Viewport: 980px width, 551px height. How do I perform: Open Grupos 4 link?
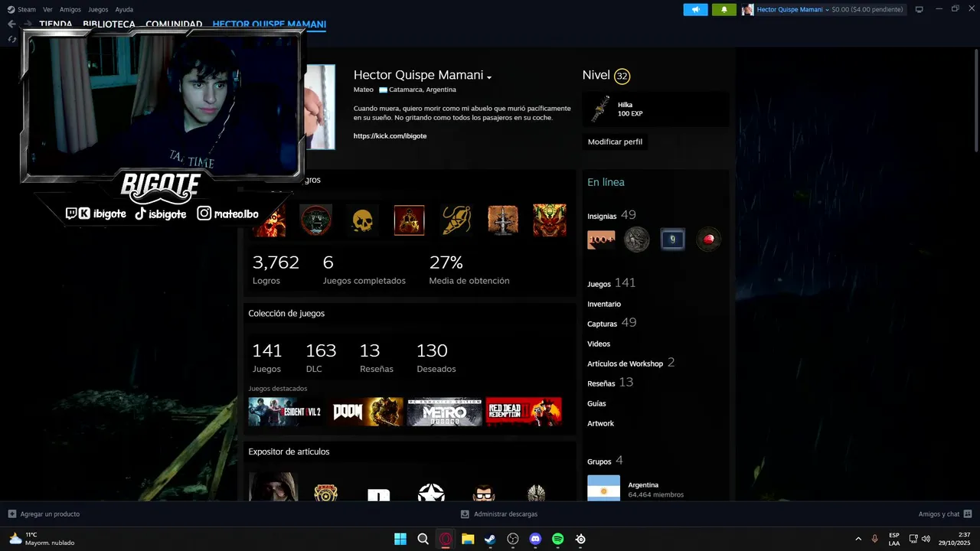point(605,461)
